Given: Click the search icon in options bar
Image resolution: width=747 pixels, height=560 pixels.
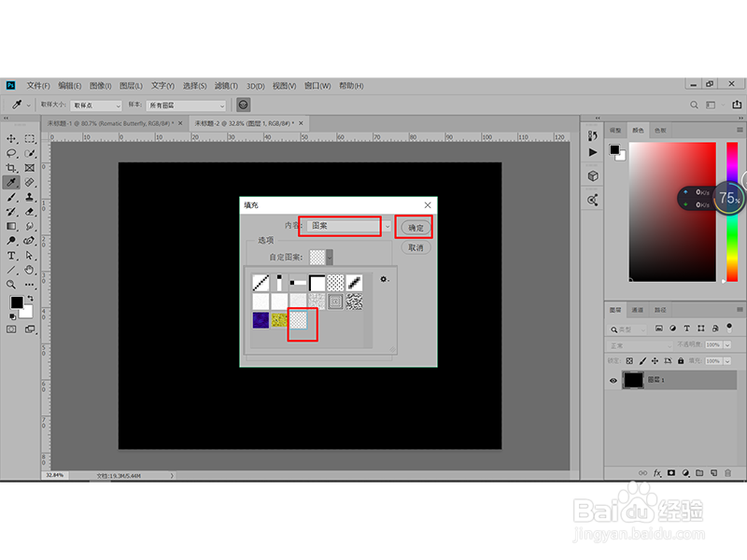Looking at the screenshot, I should tap(694, 105).
